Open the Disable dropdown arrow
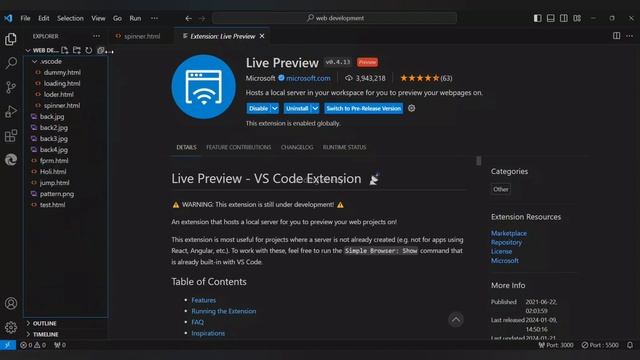 click(275, 108)
